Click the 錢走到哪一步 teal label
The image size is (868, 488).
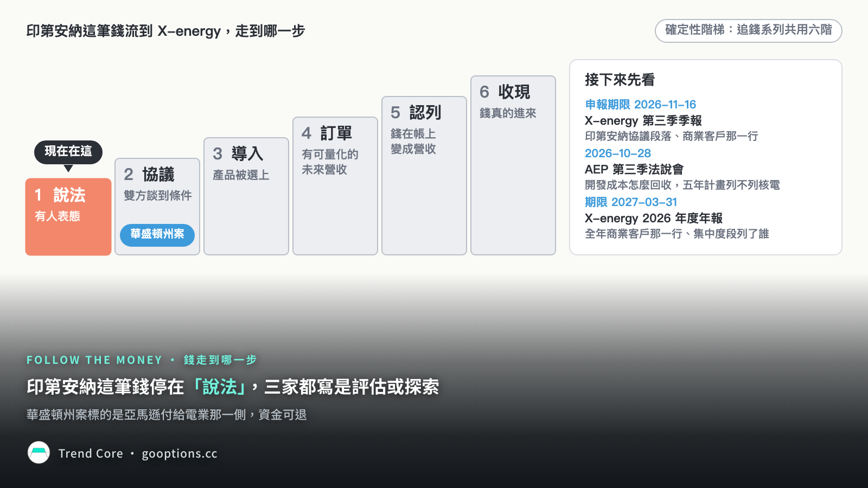click(220, 360)
